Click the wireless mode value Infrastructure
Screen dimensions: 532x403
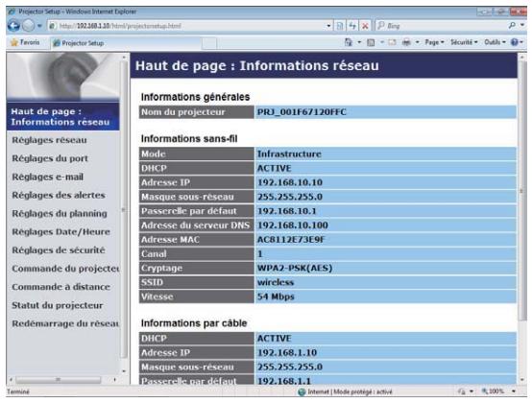289,154
